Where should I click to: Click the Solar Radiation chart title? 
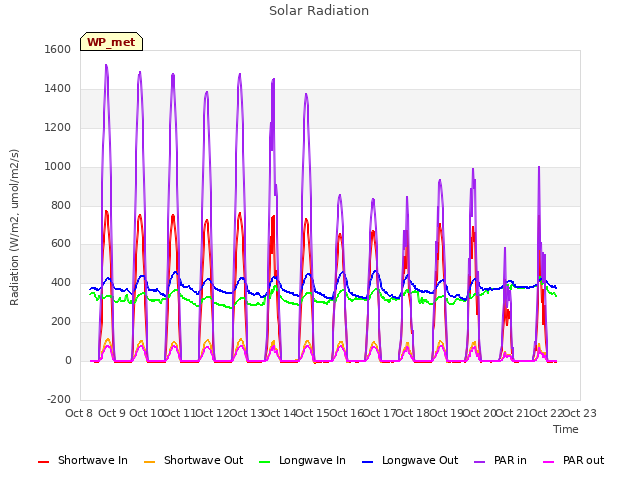[319, 11]
